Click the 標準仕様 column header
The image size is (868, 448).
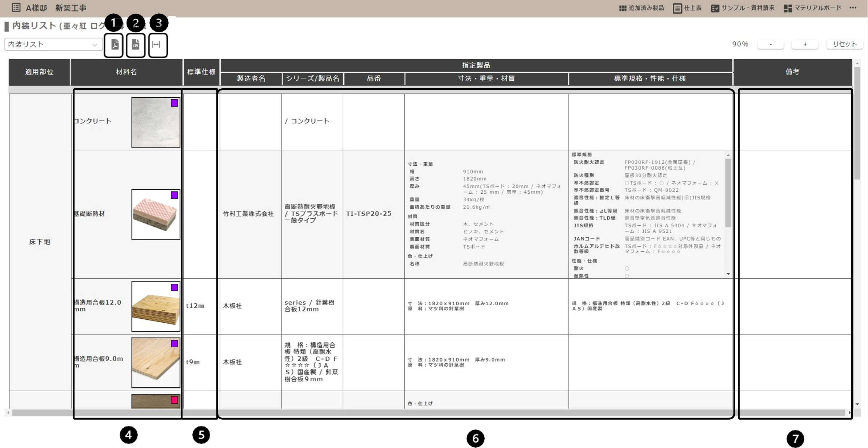[201, 72]
